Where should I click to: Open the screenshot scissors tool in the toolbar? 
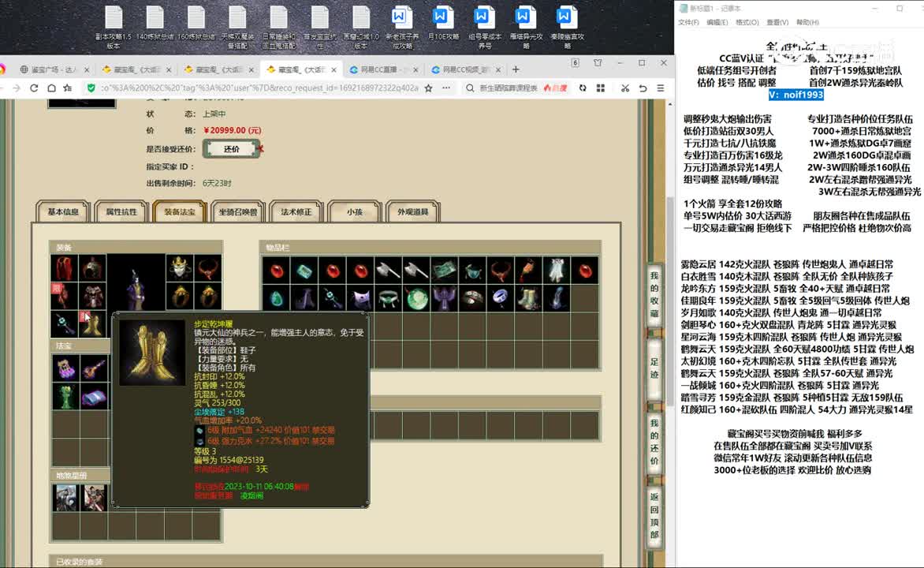tap(624, 88)
